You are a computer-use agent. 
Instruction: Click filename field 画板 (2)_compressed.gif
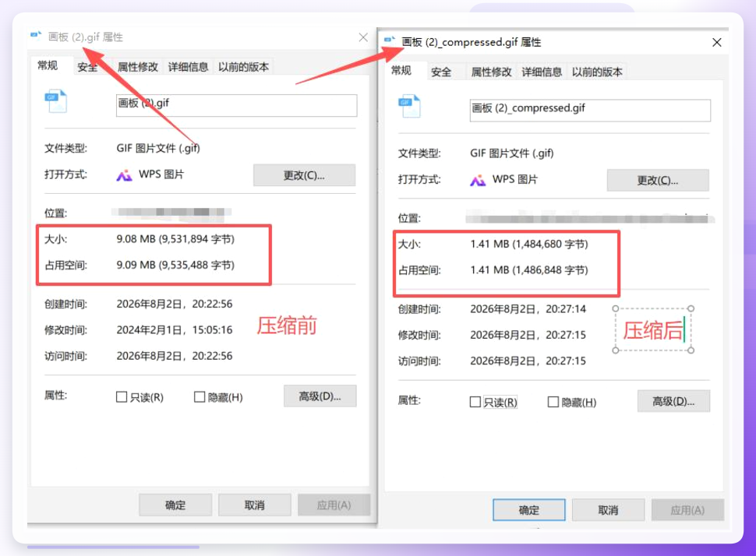(590, 110)
